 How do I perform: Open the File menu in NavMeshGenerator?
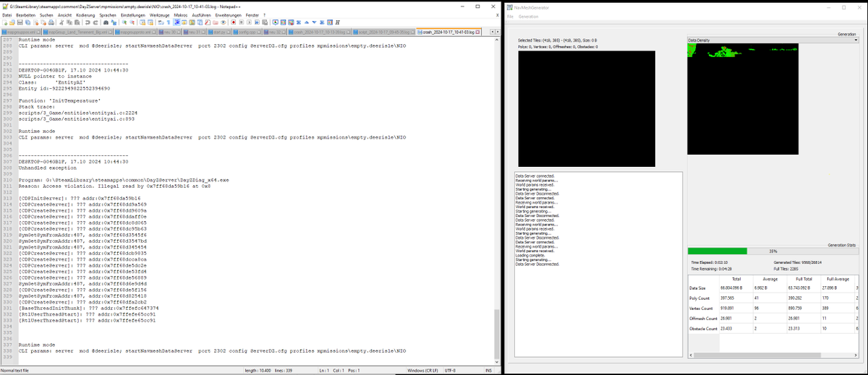(510, 16)
